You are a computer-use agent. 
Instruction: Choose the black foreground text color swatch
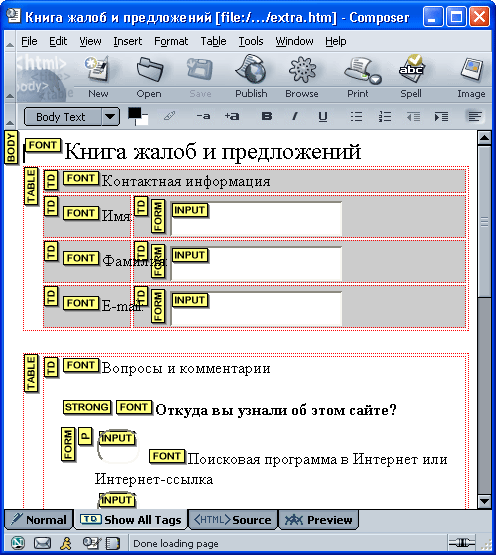point(134,113)
